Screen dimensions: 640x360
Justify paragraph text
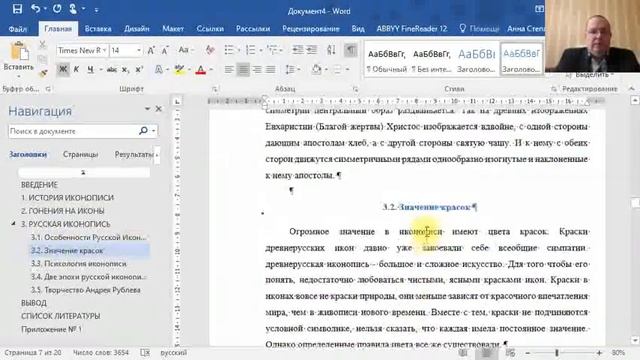[270, 70]
